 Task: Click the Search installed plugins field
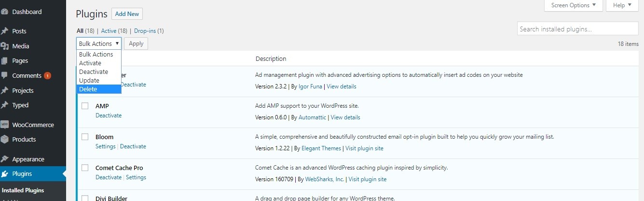(x=577, y=29)
